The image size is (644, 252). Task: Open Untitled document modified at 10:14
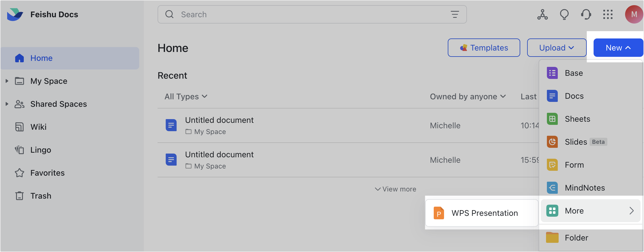click(219, 120)
